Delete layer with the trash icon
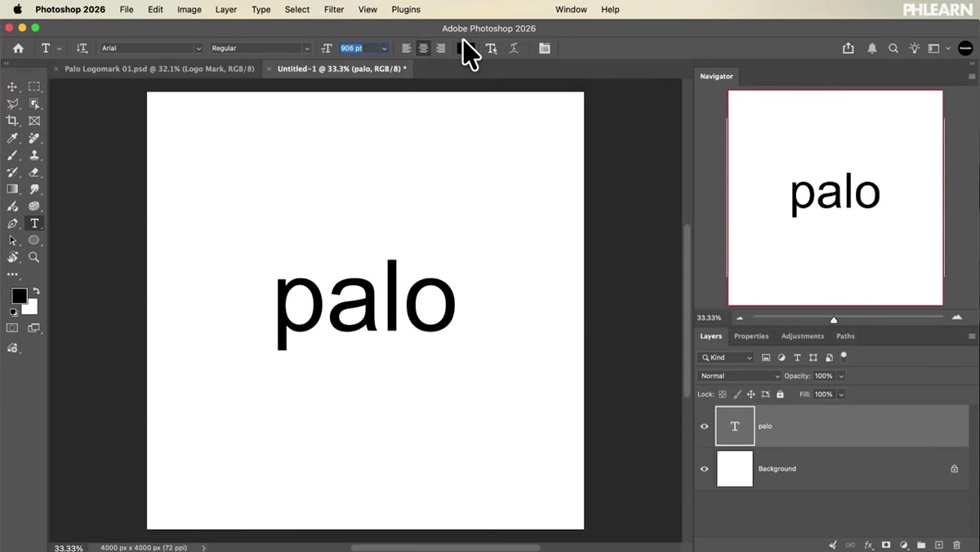Screen dimensions: 980x552 tap(956, 545)
